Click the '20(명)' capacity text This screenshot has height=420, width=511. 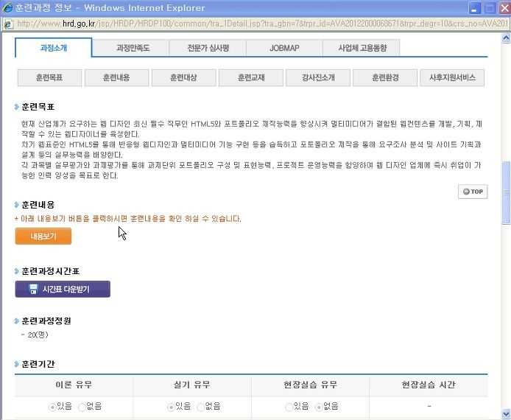[38, 335]
